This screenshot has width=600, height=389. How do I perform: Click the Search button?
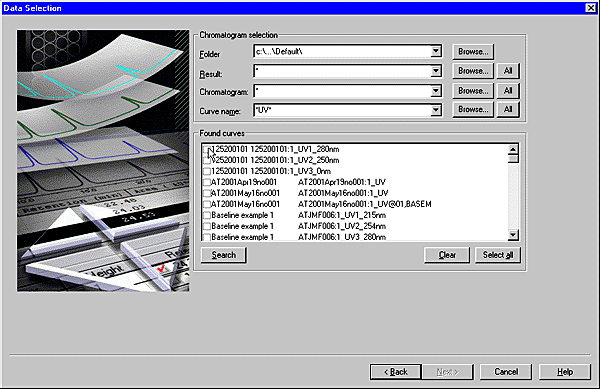click(223, 255)
